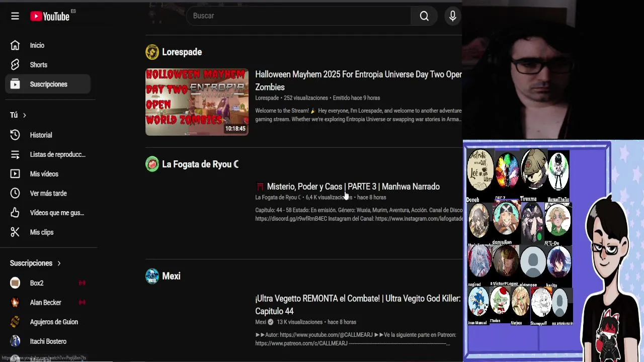Click La Fogata de Ryou avatar

(152, 164)
